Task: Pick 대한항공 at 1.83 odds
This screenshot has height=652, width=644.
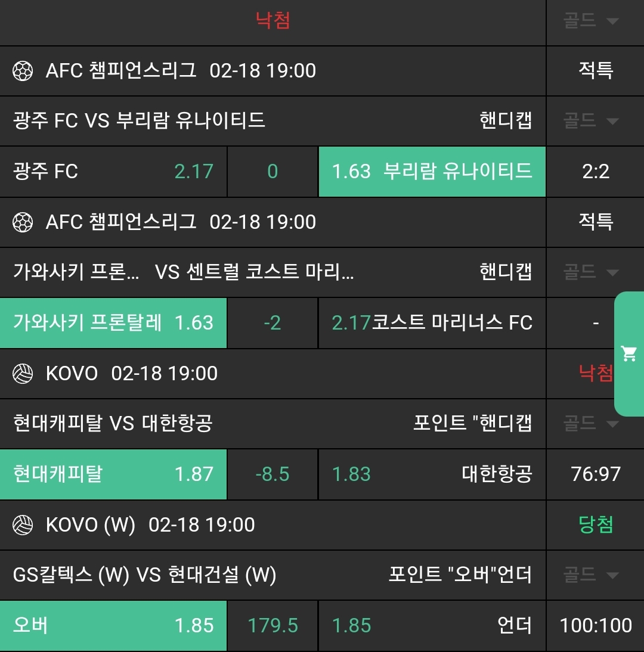Action: point(432,474)
